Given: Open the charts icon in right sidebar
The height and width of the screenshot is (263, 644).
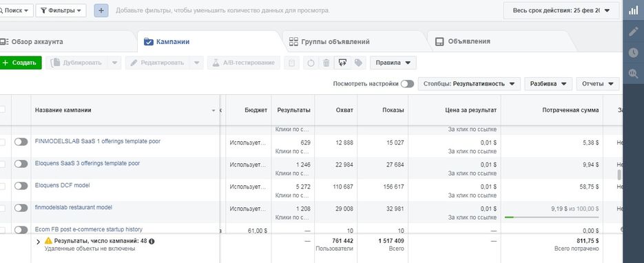Looking at the screenshot, I should click(633, 11).
